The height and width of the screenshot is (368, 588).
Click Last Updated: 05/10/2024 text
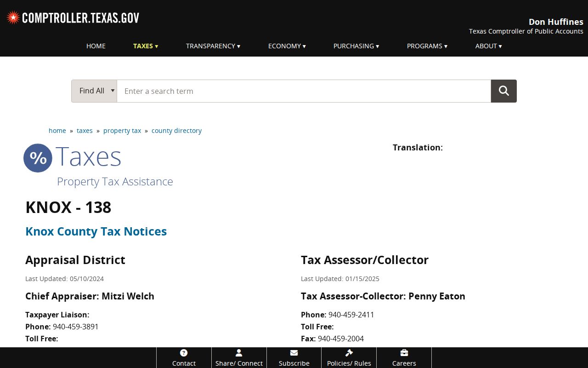point(64,279)
